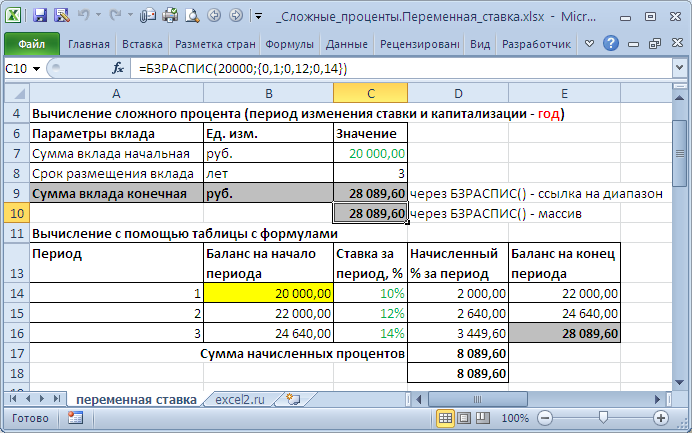Screen dimensions: 692x433
Task: Click the Select All corner of the grid
Action: coord(17,93)
